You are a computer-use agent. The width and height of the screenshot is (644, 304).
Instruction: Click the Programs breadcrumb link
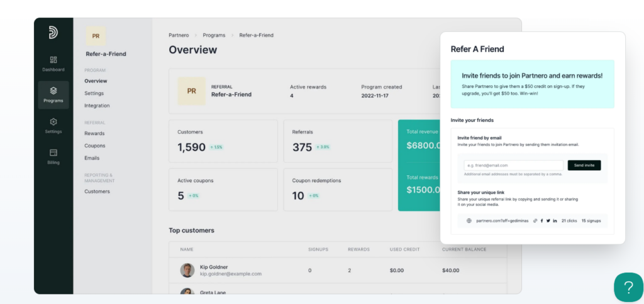tap(214, 35)
